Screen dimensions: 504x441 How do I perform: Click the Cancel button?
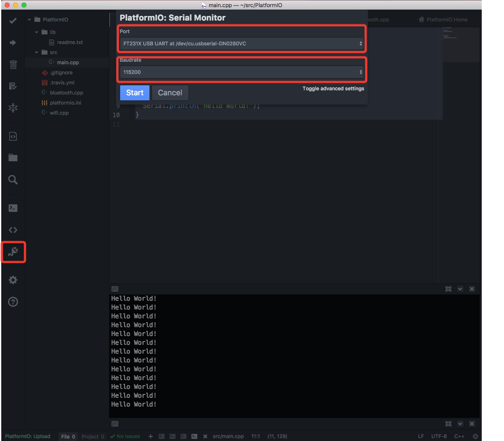point(170,93)
